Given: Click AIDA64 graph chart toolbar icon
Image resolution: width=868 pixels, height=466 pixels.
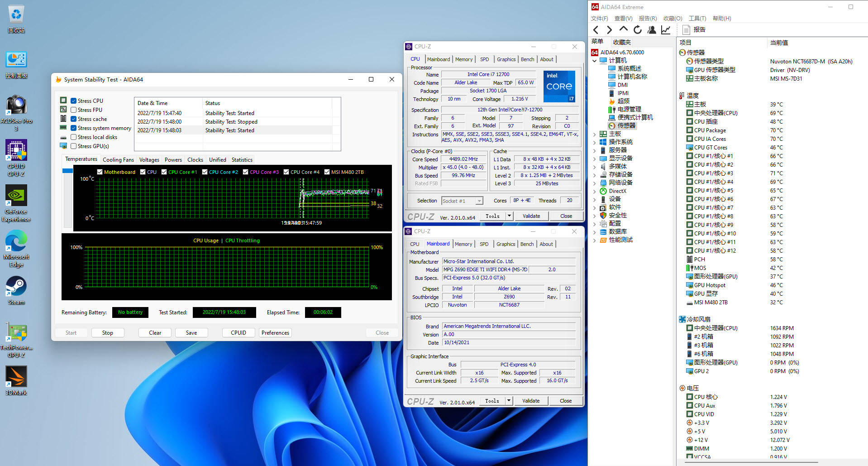Looking at the screenshot, I should click(x=666, y=30).
